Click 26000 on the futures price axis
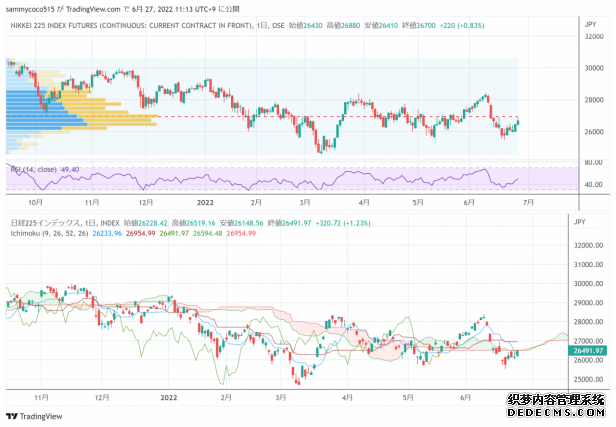This screenshot has height=427, width=616. click(x=594, y=132)
